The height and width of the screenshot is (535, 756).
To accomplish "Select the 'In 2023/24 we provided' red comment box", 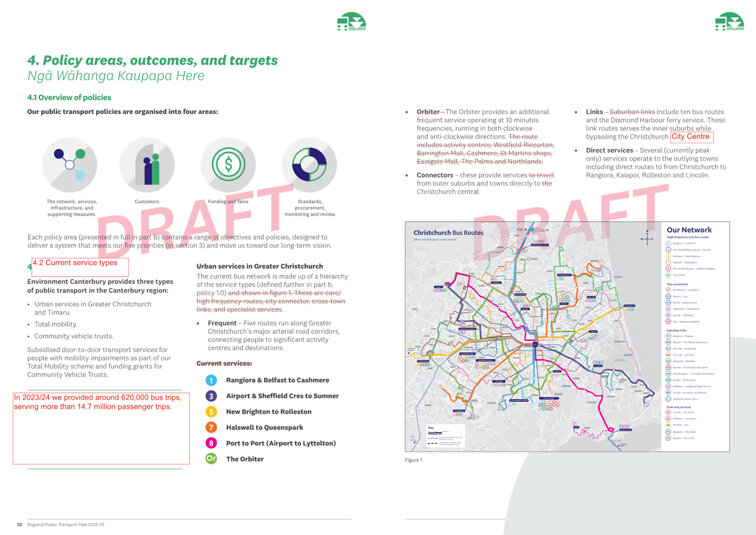I will tap(101, 428).
